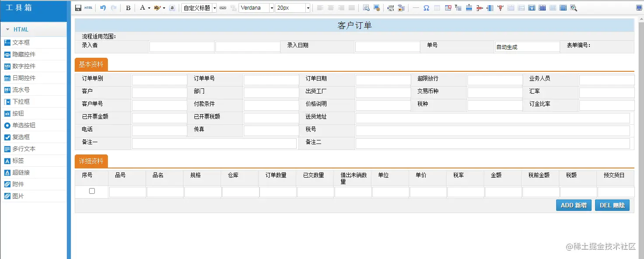This screenshot has width=644, height=259.
Task: Click the ADD 新增 button
Action: (x=573, y=205)
